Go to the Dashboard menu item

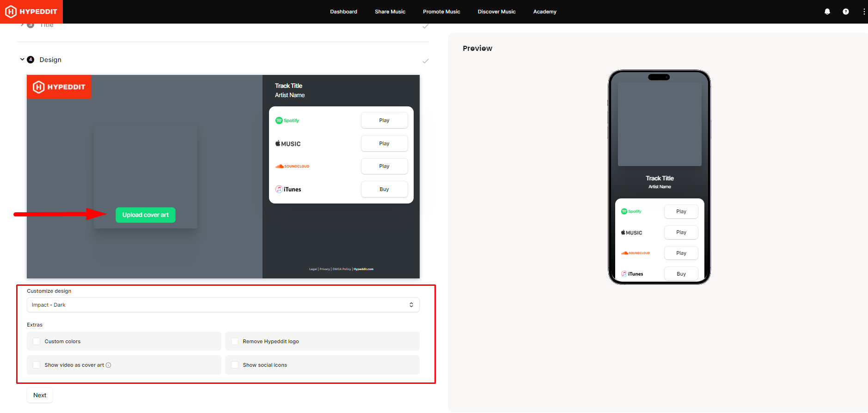(343, 12)
